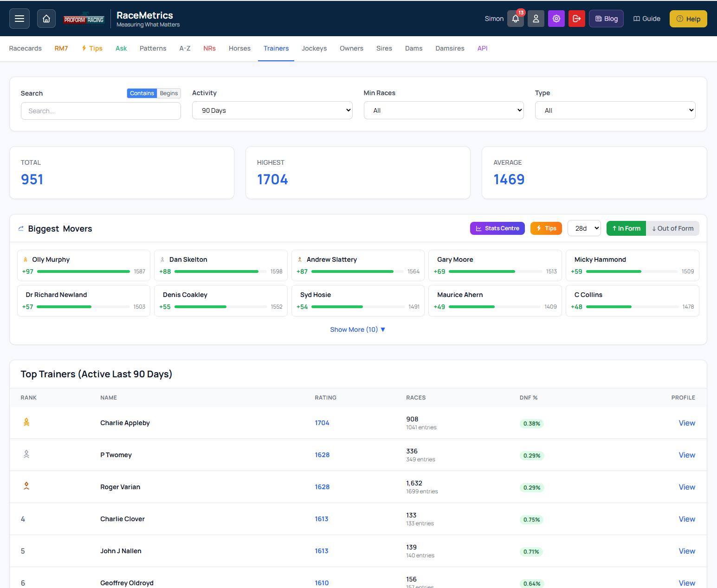
Task: Select Contains search mode
Action: (142, 93)
